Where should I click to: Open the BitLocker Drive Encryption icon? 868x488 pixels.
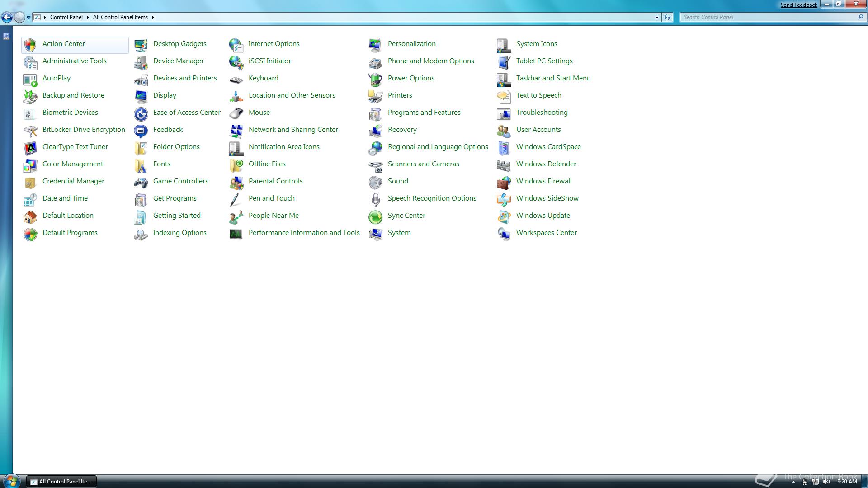pos(30,131)
